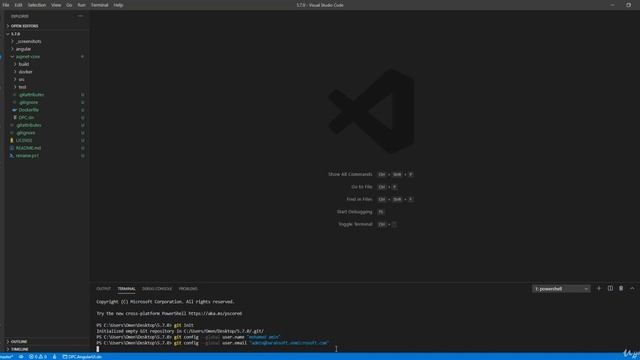Click the README.md info file icon
Image resolution: width=640 pixels, height=360 pixels.
[11, 148]
